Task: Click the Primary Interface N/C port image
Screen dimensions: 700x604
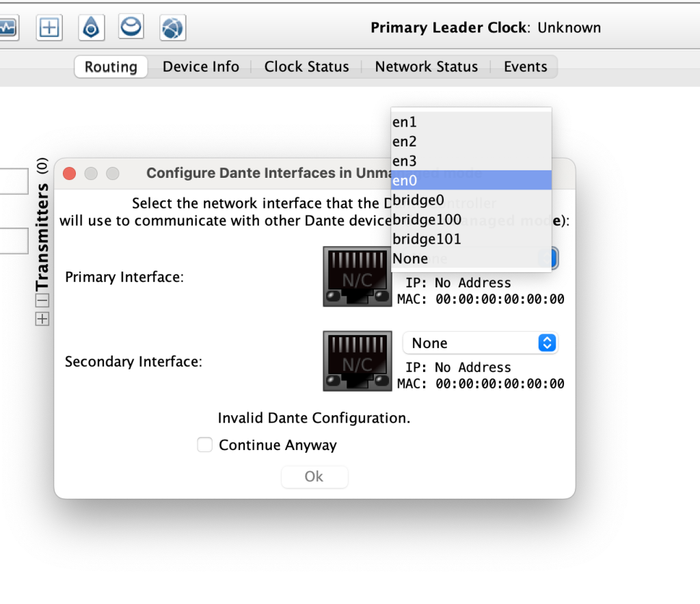Action: tap(357, 276)
